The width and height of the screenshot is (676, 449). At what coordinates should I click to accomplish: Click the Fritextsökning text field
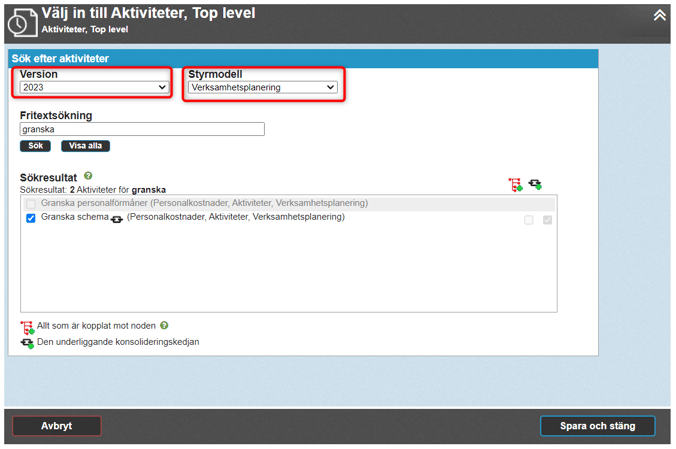click(x=142, y=129)
